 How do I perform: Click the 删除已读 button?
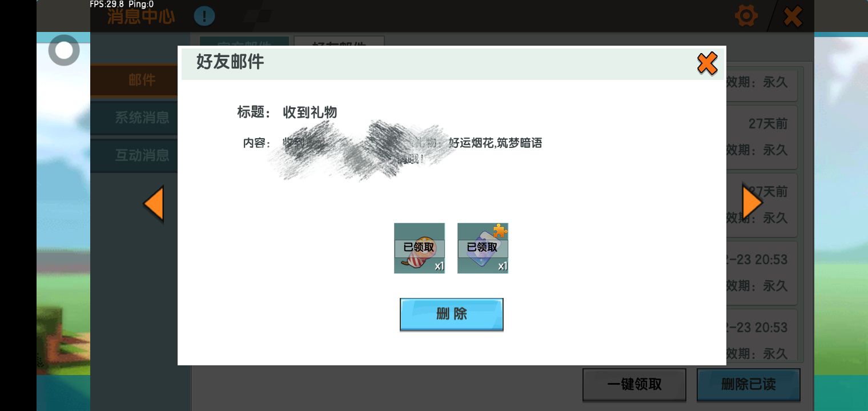[748, 384]
